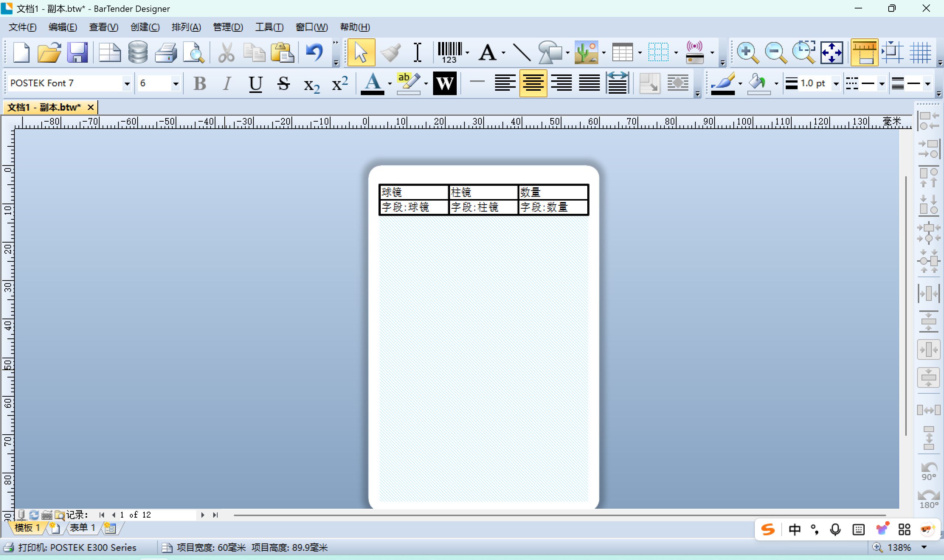Open the 创建(C) menu
Image resolution: width=944 pixels, height=560 pixels.
[145, 27]
